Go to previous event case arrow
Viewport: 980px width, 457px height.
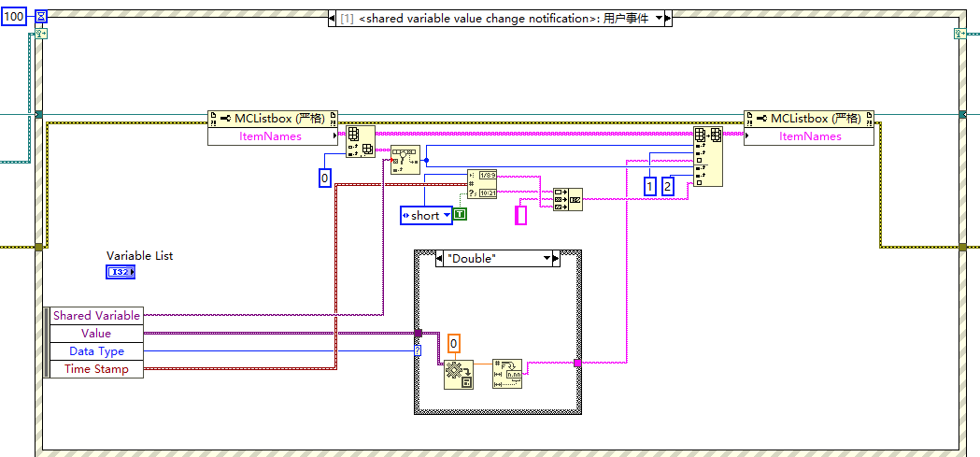pyautogui.click(x=332, y=19)
